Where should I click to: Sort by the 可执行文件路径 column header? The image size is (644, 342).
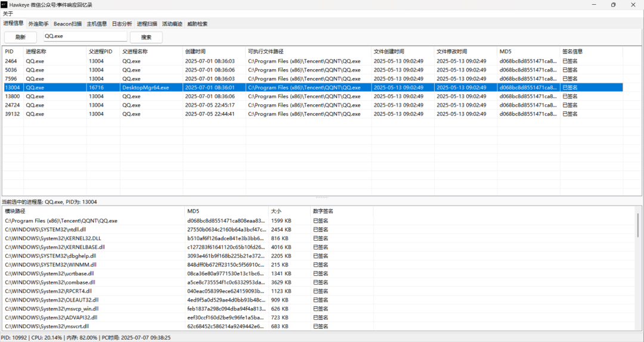click(x=308, y=51)
